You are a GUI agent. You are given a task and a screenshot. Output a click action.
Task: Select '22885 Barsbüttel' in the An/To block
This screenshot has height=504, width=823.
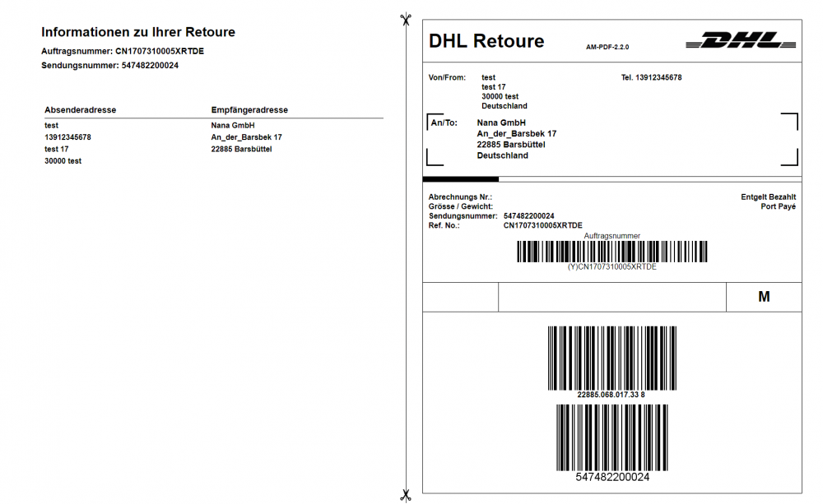(x=511, y=145)
